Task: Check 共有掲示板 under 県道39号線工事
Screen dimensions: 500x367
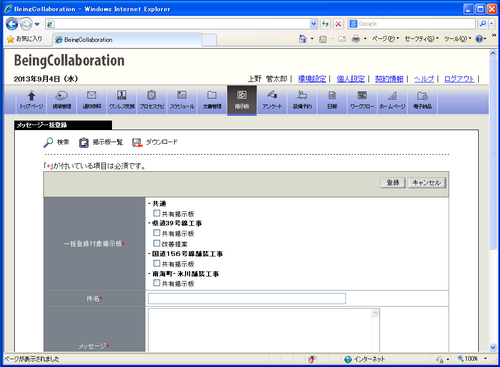Action: (x=156, y=232)
